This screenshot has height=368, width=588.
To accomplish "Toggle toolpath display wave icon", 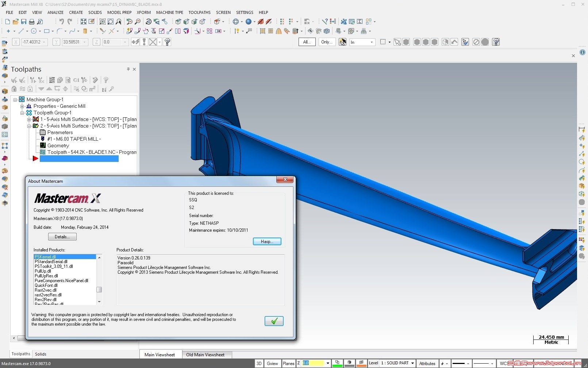I will 22,89.
